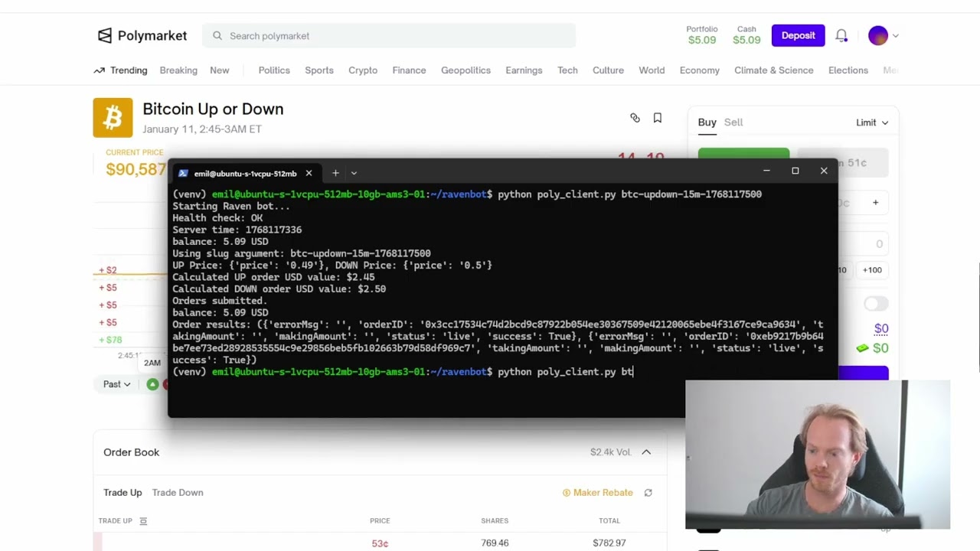Open the Past results dropdown
Screen dimensions: 980x551
pyautogui.click(x=116, y=384)
